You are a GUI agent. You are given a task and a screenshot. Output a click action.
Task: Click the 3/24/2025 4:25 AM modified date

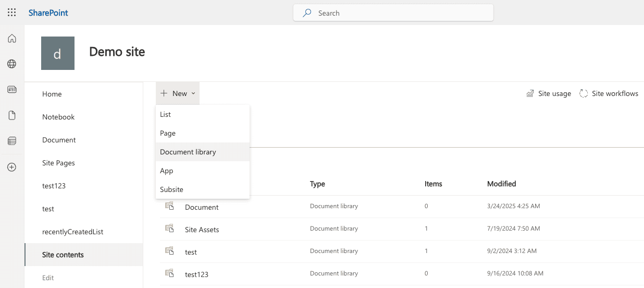pos(514,206)
